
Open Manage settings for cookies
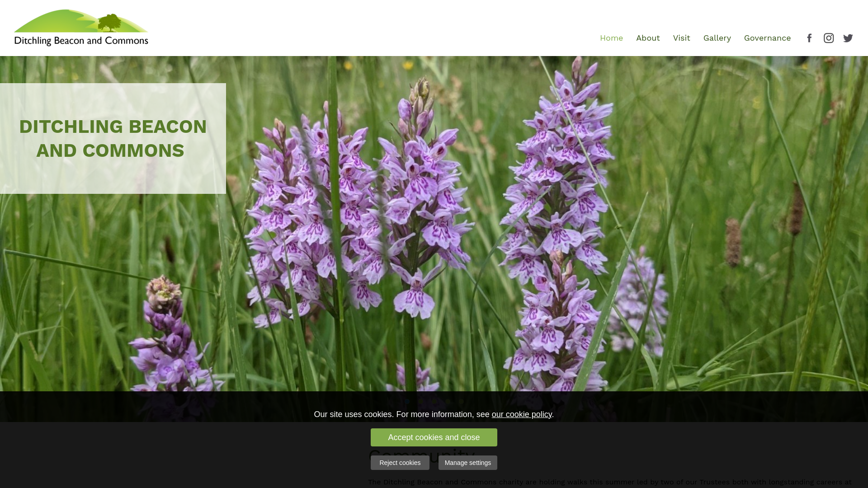468,463
